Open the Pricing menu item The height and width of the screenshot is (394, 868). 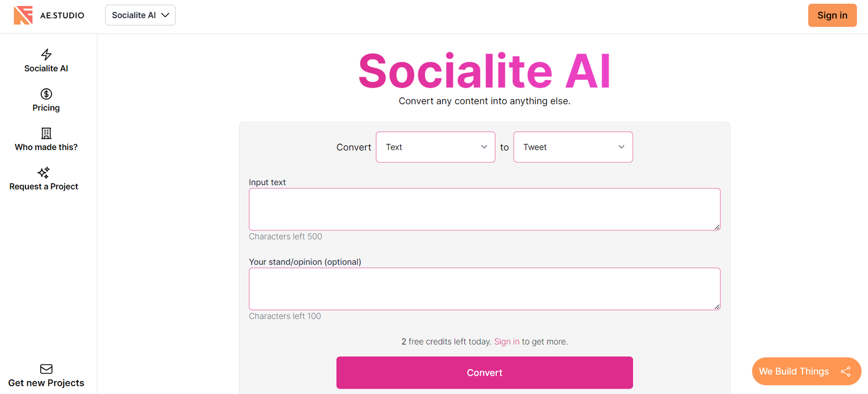(46, 108)
